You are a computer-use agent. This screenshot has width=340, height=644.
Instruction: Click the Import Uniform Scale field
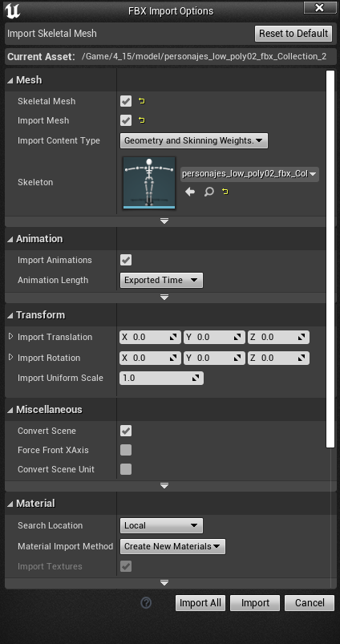point(161,378)
